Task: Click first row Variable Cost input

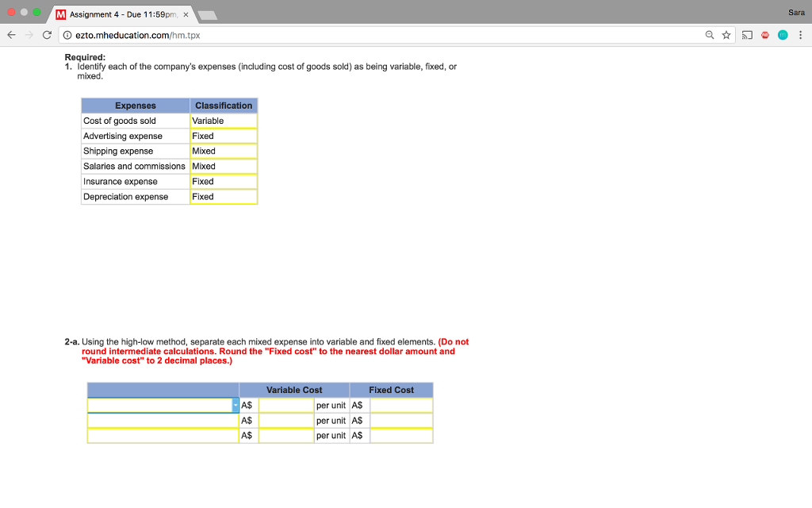Action: click(286, 406)
